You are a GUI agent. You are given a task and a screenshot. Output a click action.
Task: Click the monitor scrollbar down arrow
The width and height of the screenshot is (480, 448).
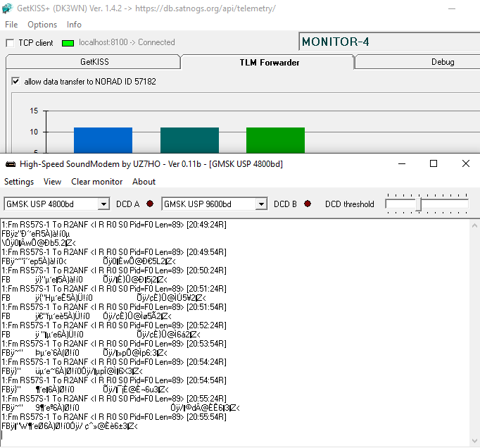[474, 441]
